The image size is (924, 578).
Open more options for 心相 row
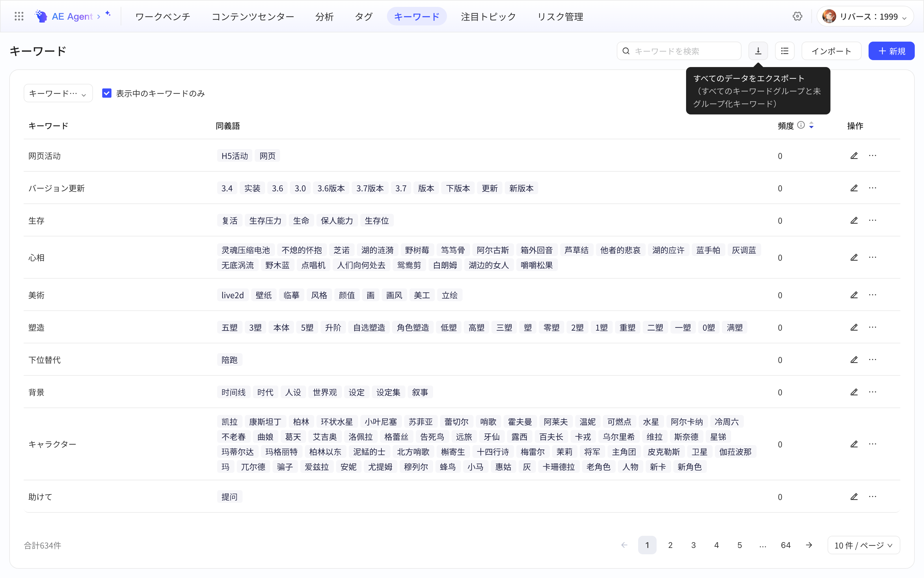tap(872, 257)
